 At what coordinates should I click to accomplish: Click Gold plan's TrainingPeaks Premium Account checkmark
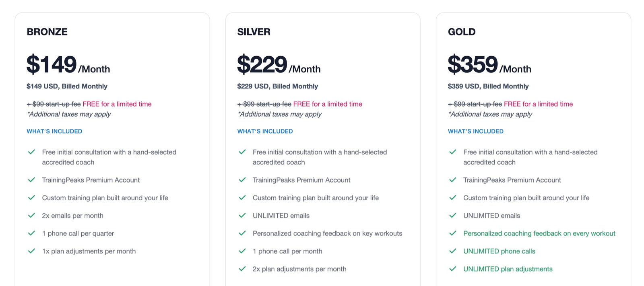452,180
